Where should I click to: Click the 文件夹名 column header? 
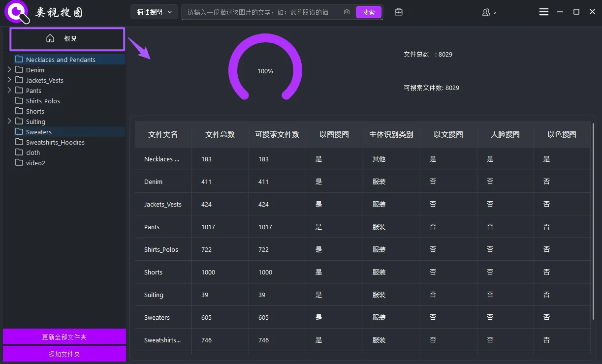(163, 134)
